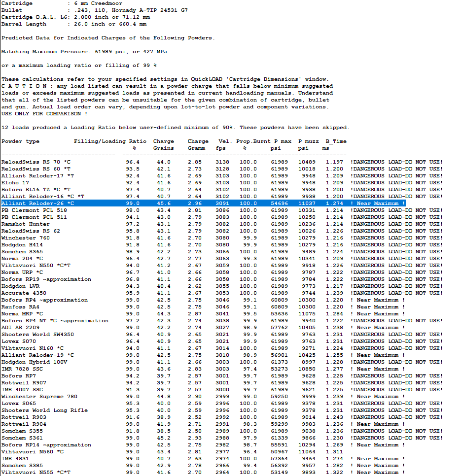
Task: Select the Hodgdon H414 row
Action: [222, 245]
